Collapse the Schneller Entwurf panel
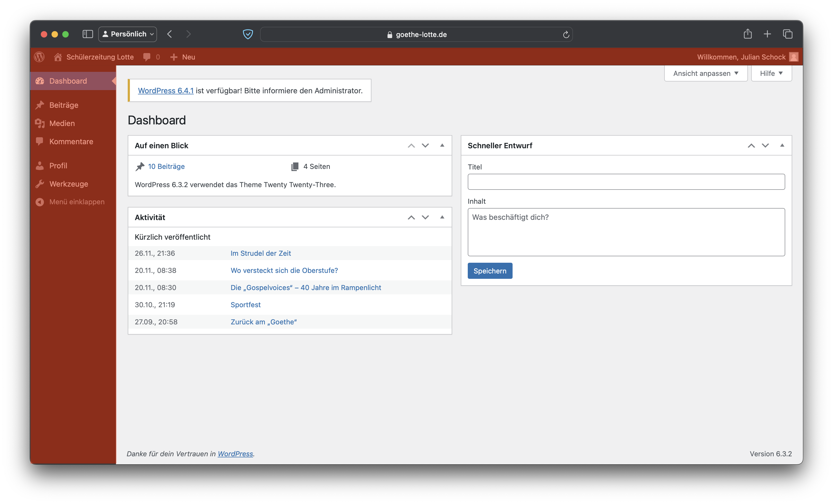This screenshot has width=833, height=504. coord(782,145)
